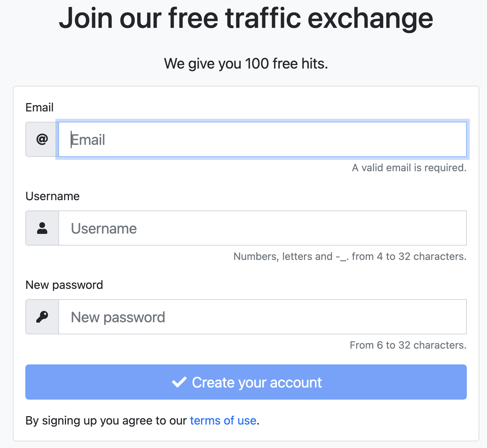
Task: Click the key icon beside New password
Action: (41, 316)
